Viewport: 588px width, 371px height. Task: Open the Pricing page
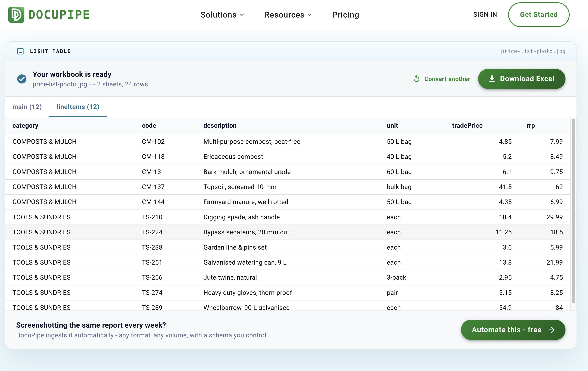point(346,15)
